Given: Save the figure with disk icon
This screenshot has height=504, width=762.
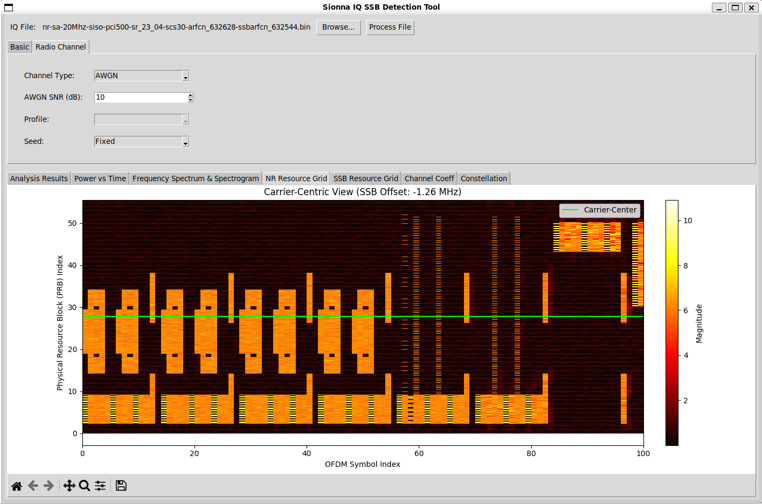Looking at the screenshot, I should click(x=121, y=486).
